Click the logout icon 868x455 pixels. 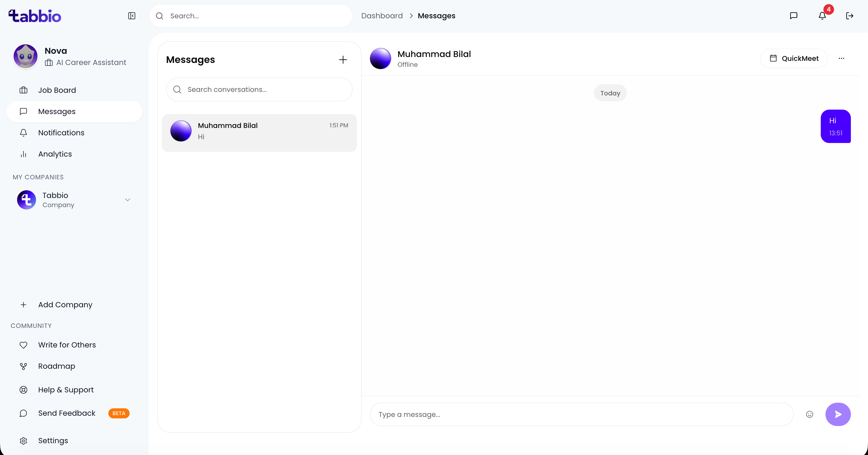click(x=849, y=16)
